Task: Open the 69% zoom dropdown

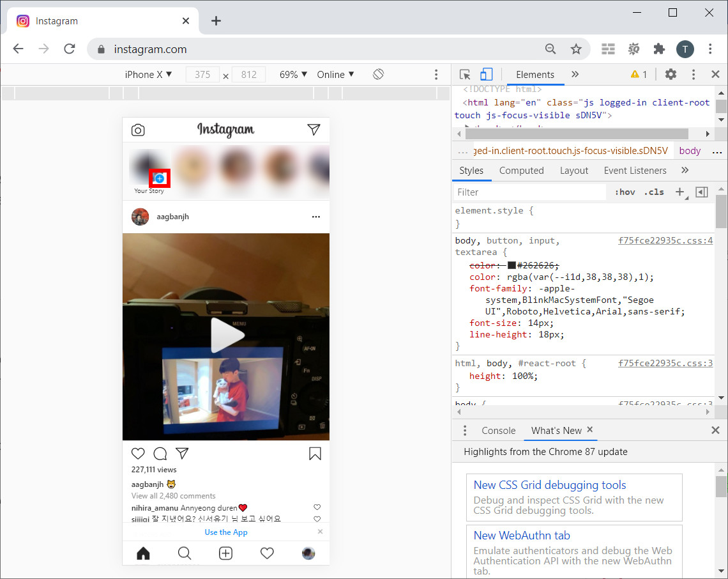Action: point(293,74)
